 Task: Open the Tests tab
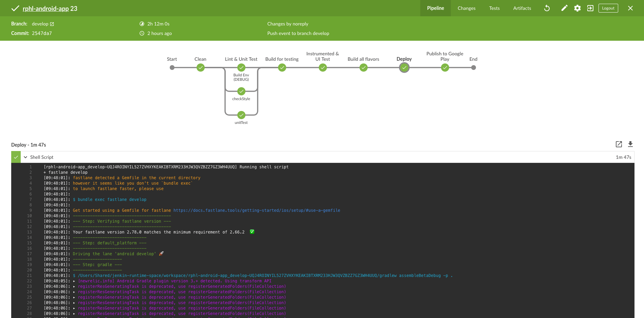(x=494, y=8)
